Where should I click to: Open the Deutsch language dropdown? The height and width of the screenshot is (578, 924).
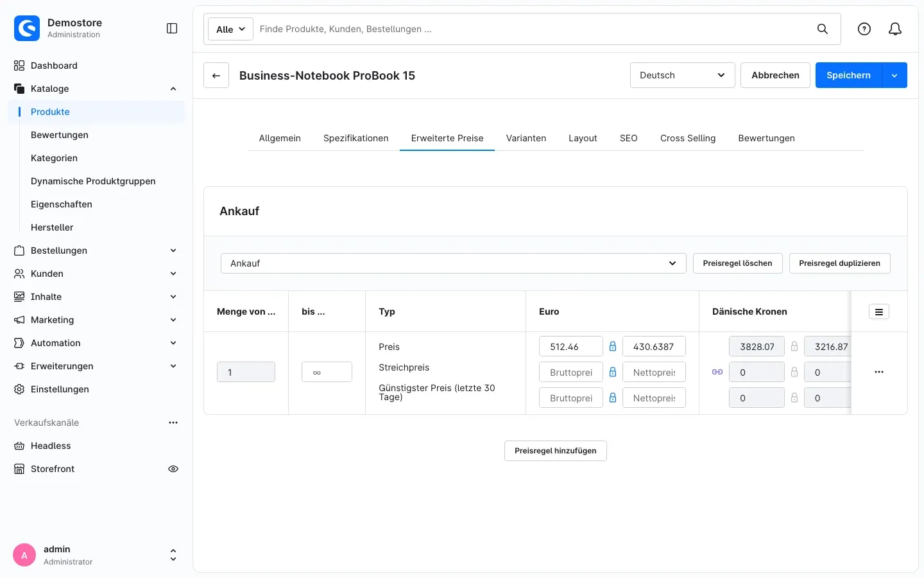coord(683,75)
